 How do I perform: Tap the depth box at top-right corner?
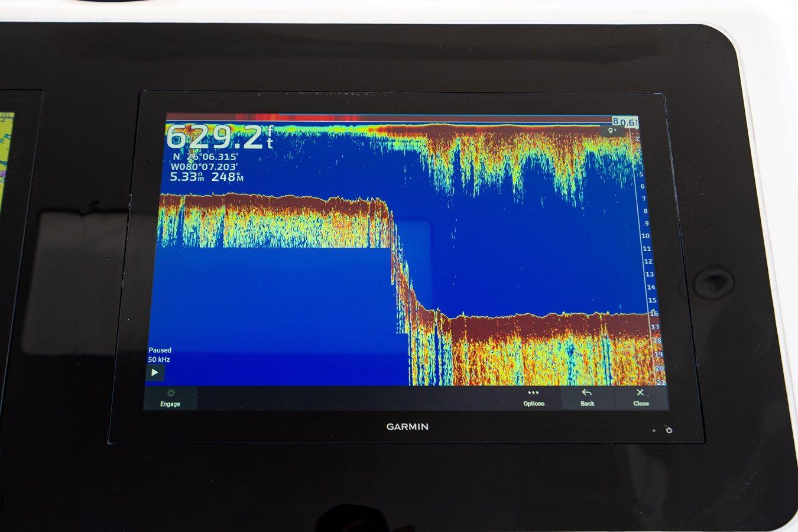click(x=626, y=121)
